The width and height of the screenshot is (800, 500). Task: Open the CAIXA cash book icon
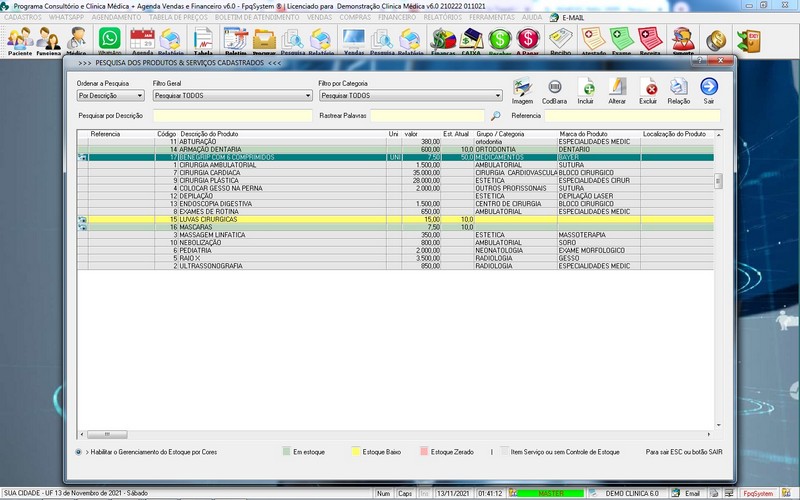point(471,40)
